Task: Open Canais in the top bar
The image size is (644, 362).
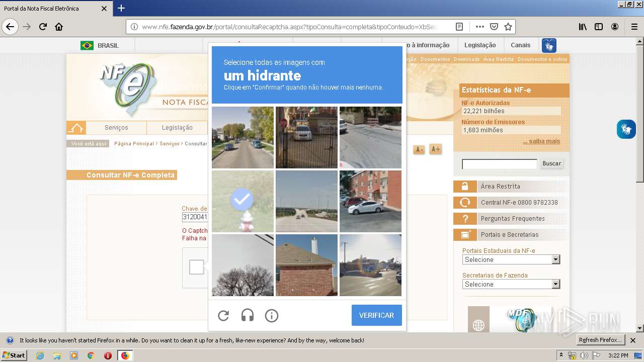Action: point(520,45)
